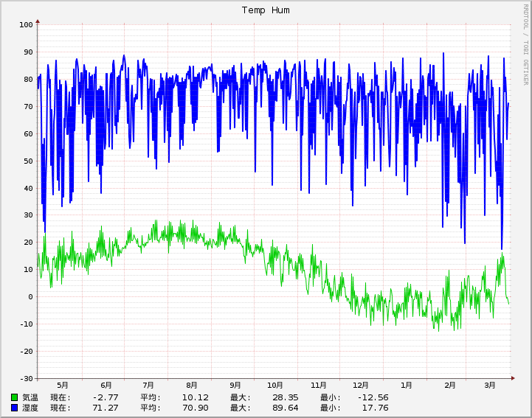Screen dimensions: 532x418
Task: Click the 最小 label in 気温 row
Action: 330,397
